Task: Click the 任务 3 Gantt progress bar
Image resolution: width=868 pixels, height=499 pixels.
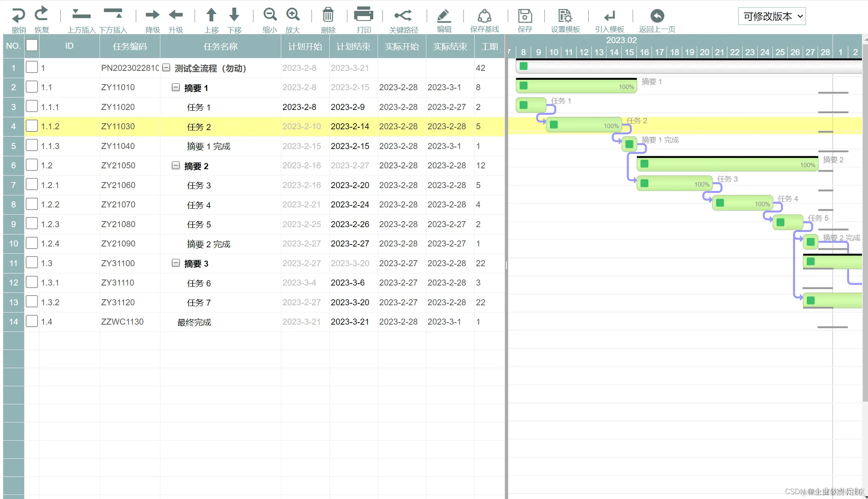Action: click(x=675, y=184)
